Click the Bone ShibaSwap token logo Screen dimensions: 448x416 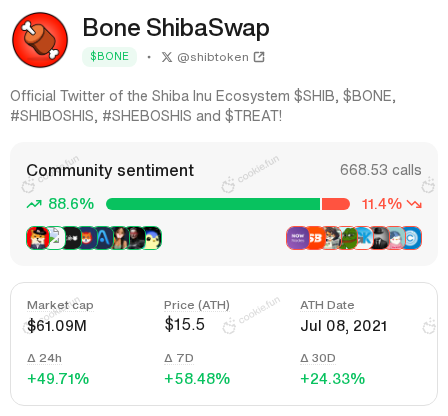click(40, 40)
